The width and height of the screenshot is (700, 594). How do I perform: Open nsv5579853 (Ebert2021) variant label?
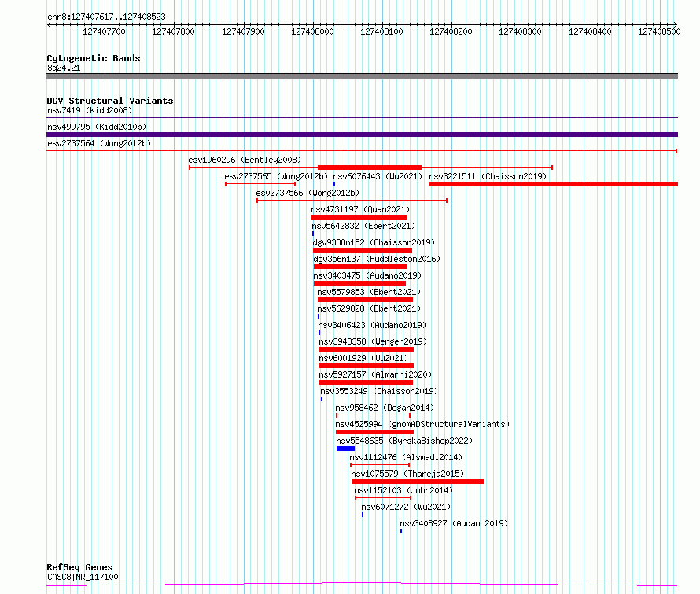tap(369, 292)
